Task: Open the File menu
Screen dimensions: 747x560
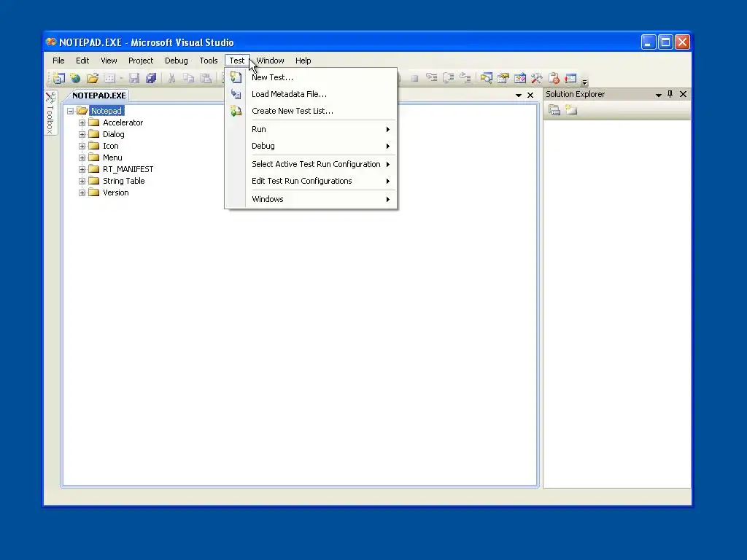Action: [58, 61]
